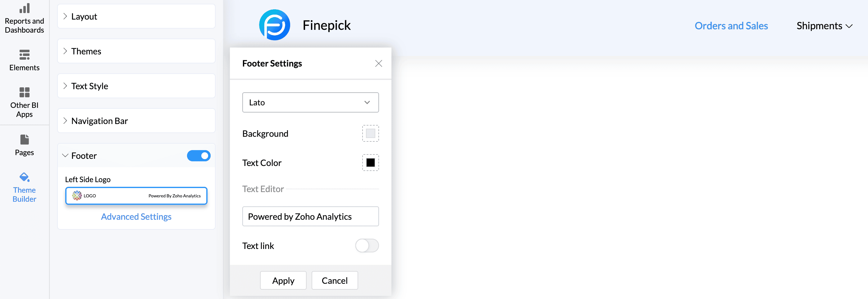Open the Advanced Settings link
Image resolution: width=868 pixels, height=299 pixels.
coord(136,217)
